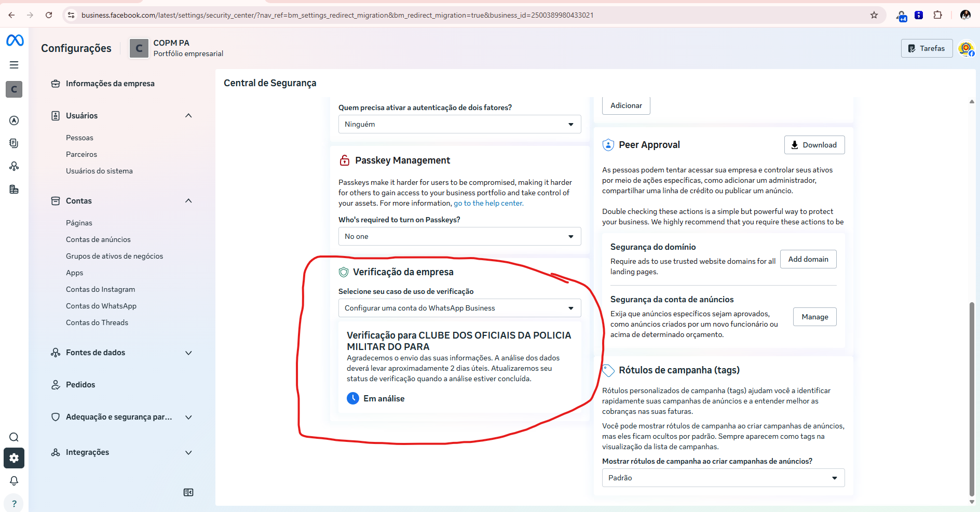Open the hamburger menu in left rail
980x512 pixels.
click(x=14, y=65)
